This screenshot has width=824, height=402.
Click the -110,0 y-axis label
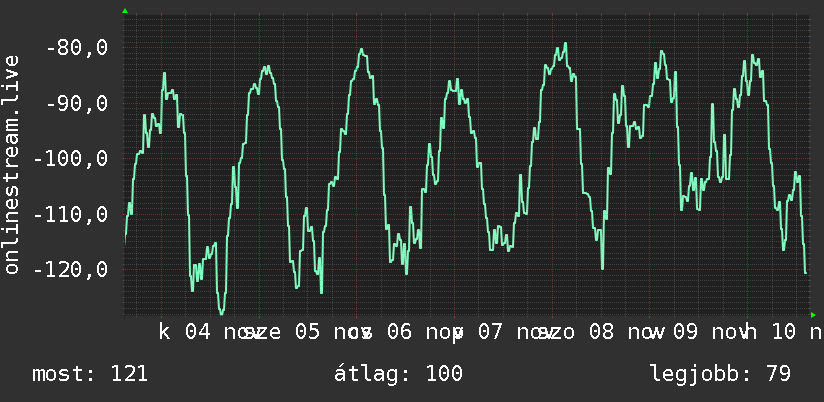pos(70,214)
